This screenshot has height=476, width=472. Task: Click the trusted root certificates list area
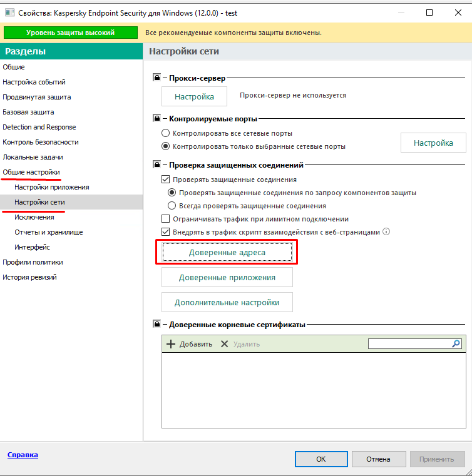(314, 390)
